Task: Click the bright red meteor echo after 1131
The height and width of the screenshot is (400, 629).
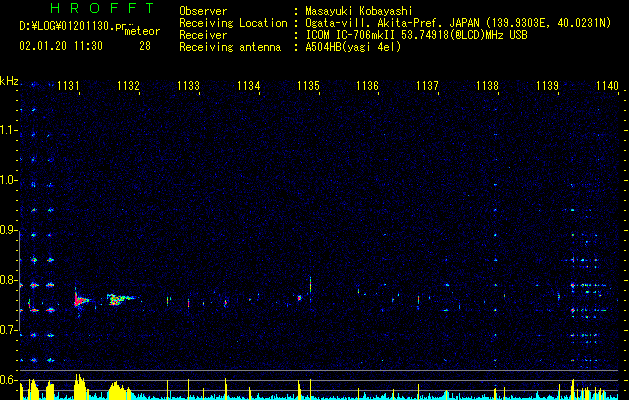Action: click(x=80, y=301)
